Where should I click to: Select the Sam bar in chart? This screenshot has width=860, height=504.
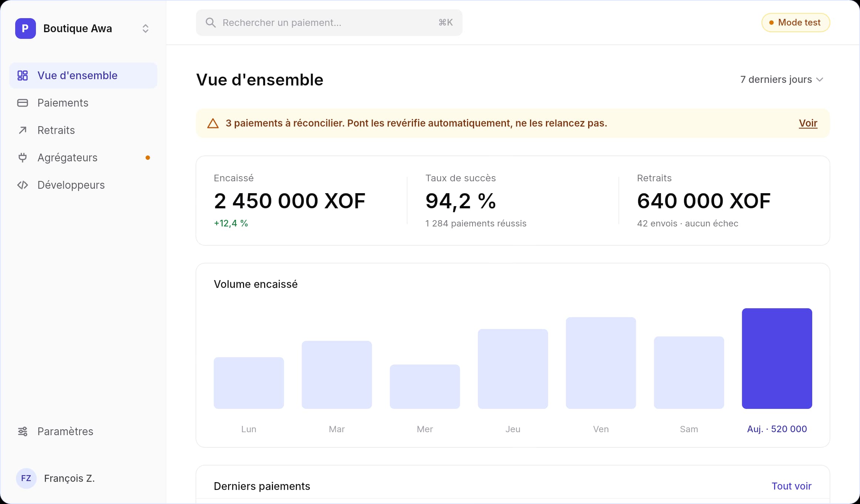point(689,373)
